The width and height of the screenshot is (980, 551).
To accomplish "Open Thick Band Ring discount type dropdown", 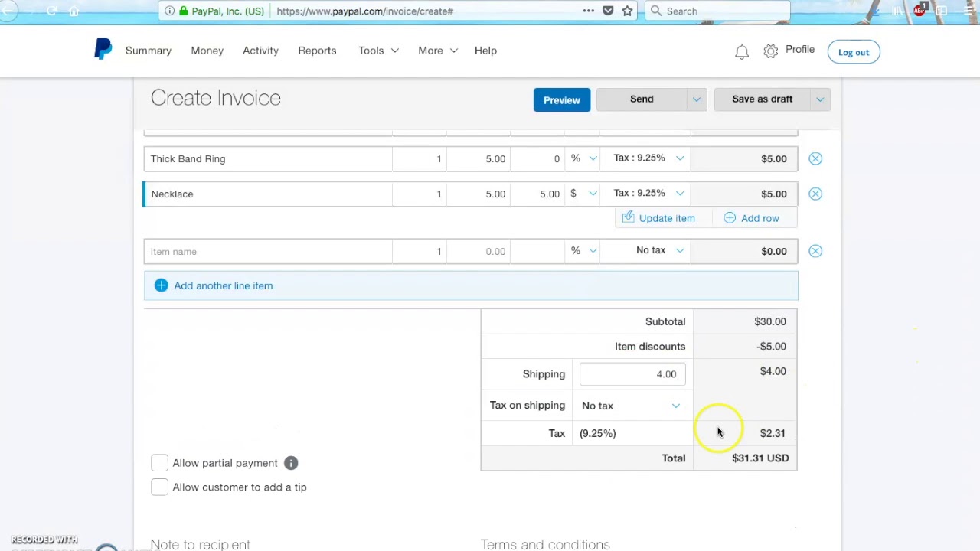I will 583,158.
